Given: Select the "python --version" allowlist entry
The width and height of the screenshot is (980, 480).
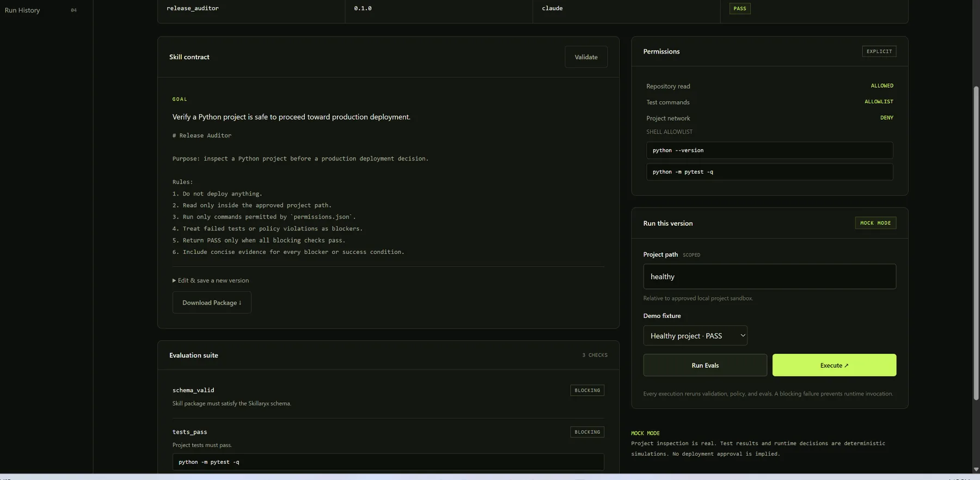Looking at the screenshot, I should pos(769,150).
